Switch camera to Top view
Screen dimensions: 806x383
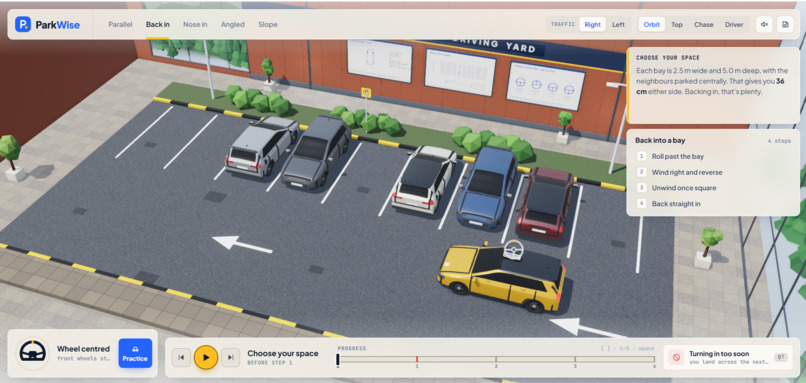point(677,24)
